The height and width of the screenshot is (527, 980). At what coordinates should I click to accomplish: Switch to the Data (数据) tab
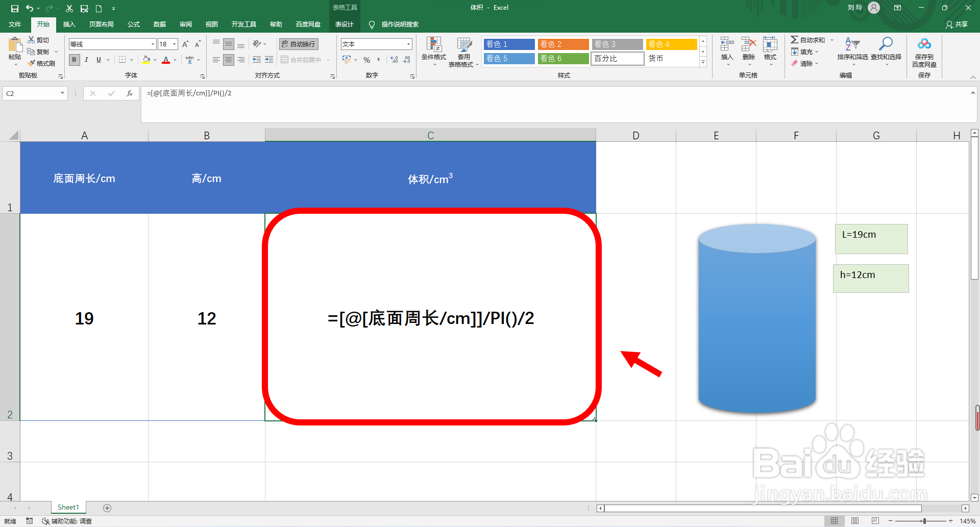click(x=160, y=24)
